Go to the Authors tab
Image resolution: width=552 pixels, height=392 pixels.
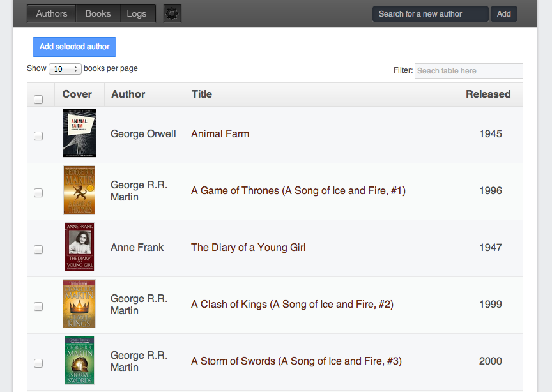click(52, 13)
